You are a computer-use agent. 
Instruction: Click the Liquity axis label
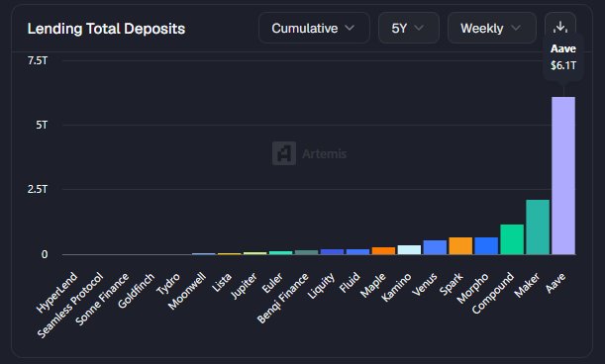coord(321,286)
